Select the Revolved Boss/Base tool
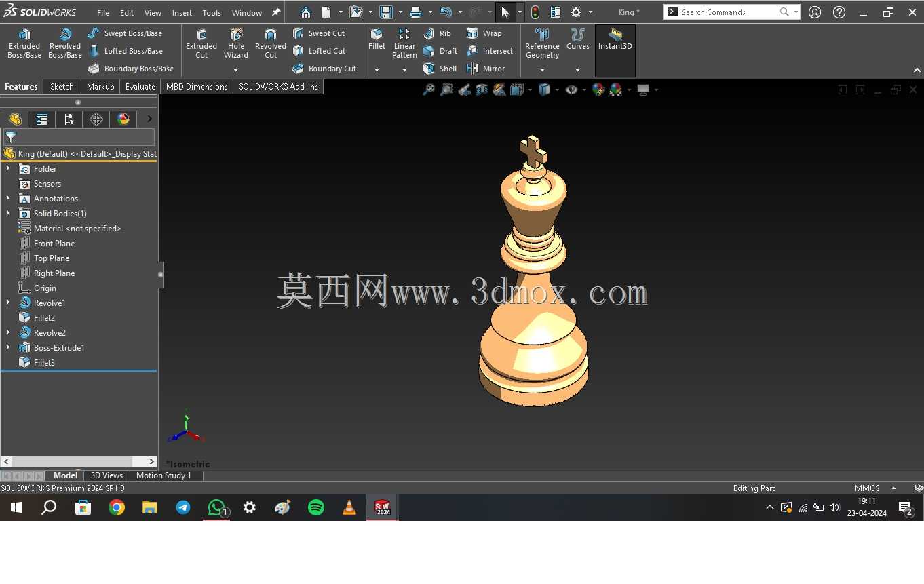924x584 pixels. click(65, 44)
